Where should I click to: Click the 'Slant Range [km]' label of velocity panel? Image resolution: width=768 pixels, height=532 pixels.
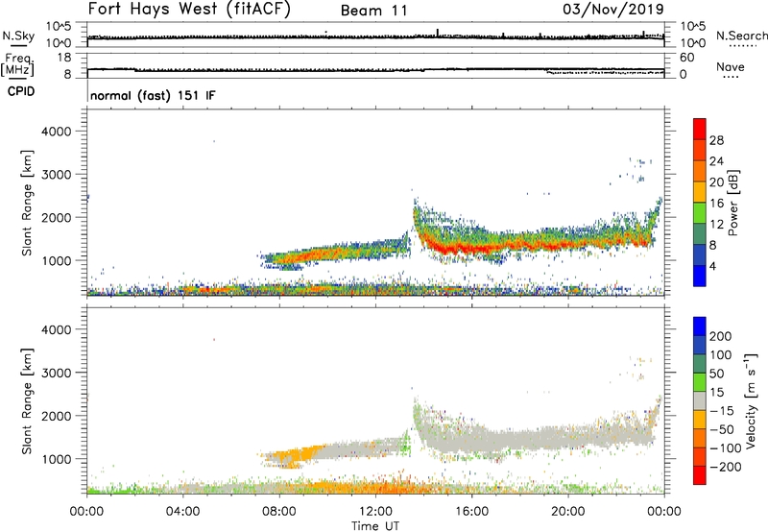pyautogui.click(x=27, y=401)
